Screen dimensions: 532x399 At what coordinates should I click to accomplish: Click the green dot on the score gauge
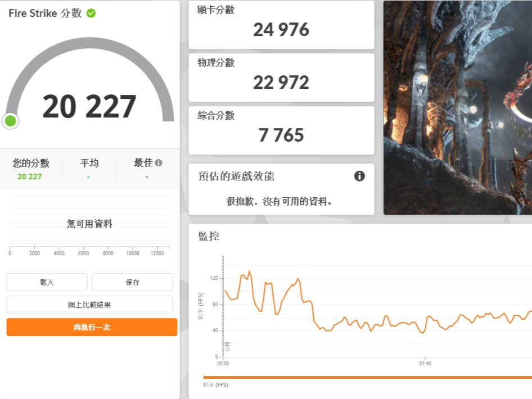[11, 121]
